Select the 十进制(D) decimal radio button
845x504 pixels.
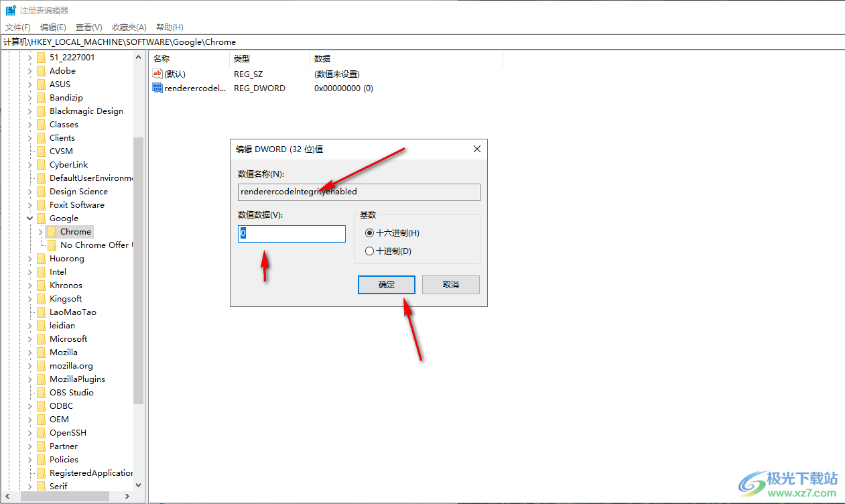(369, 251)
